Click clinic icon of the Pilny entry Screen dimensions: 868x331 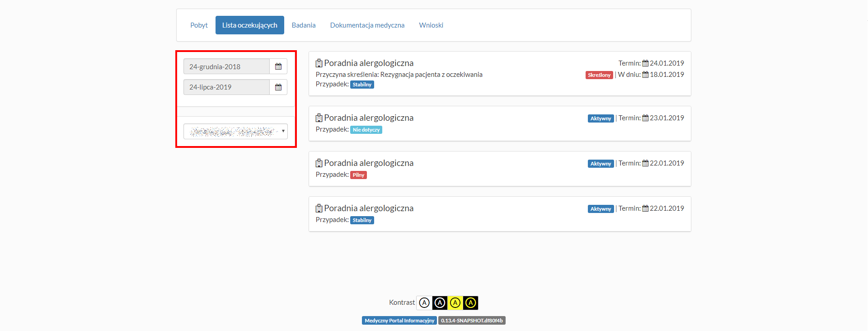click(319, 163)
